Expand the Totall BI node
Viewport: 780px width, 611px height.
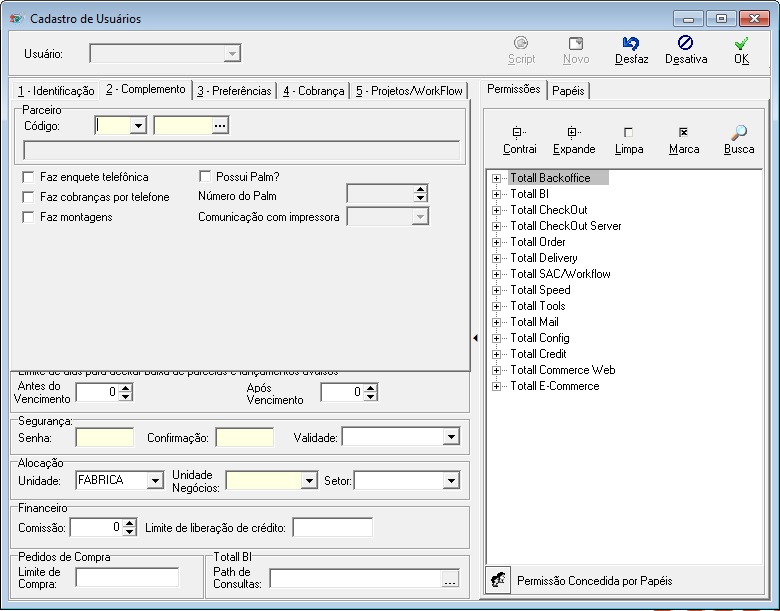[496, 194]
